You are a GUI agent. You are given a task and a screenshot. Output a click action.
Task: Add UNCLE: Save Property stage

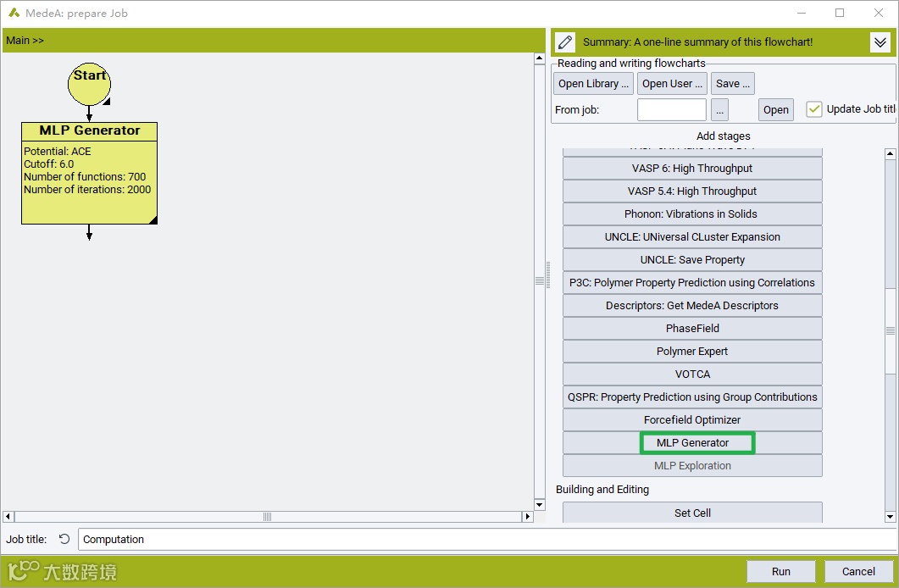point(692,260)
